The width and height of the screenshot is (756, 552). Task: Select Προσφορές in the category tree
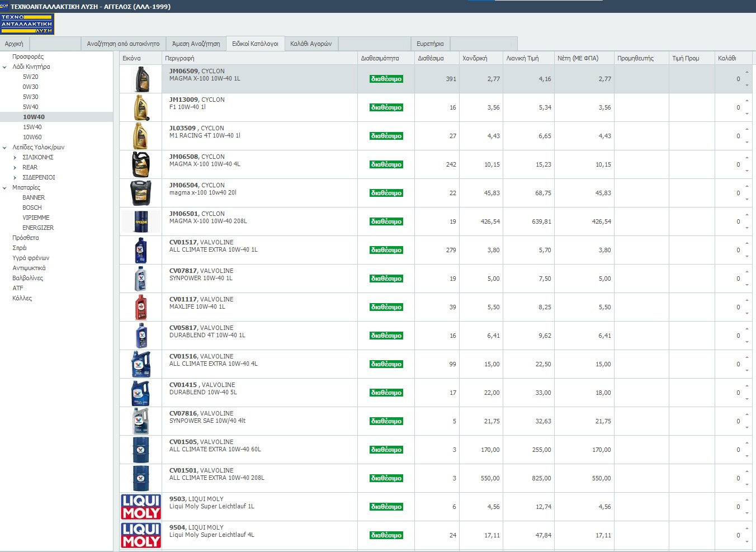28,56
